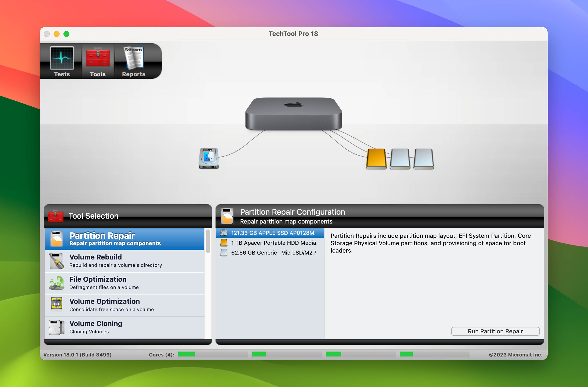Zoom the window with green button

coord(66,34)
